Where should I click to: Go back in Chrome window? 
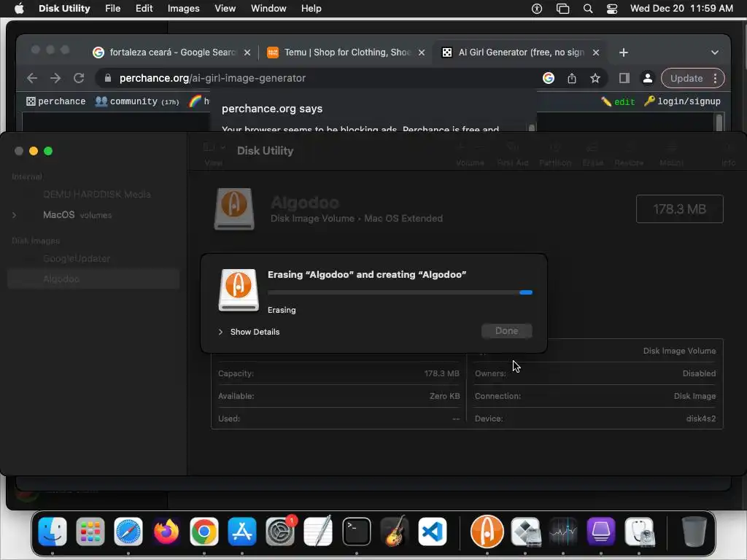click(x=32, y=78)
